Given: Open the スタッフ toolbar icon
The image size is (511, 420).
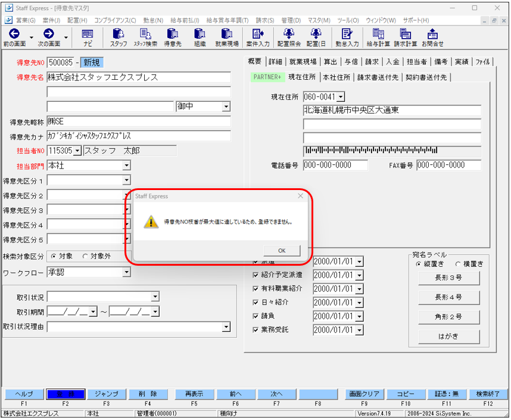Looking at the screenshot, I should coord(119,37).
